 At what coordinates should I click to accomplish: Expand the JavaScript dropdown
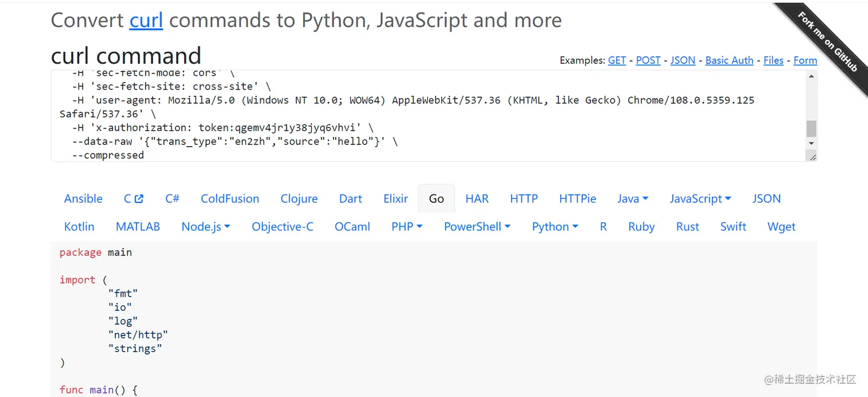coord(700,199)
